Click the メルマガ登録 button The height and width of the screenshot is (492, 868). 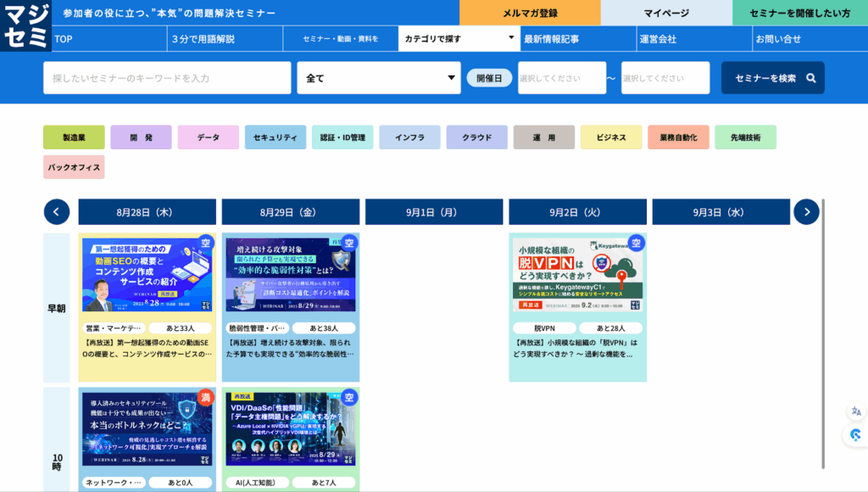pyautogui.click(x=530, y=13)
